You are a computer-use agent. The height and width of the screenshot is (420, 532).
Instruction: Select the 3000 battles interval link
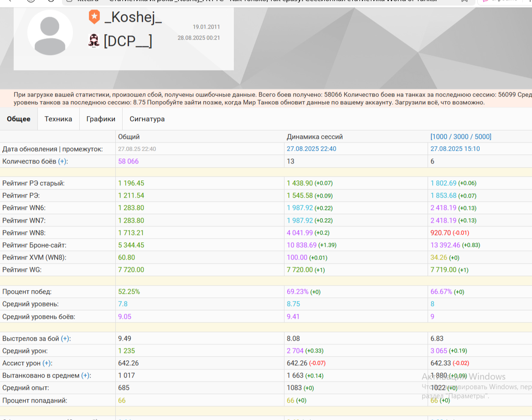pos(461,137)
